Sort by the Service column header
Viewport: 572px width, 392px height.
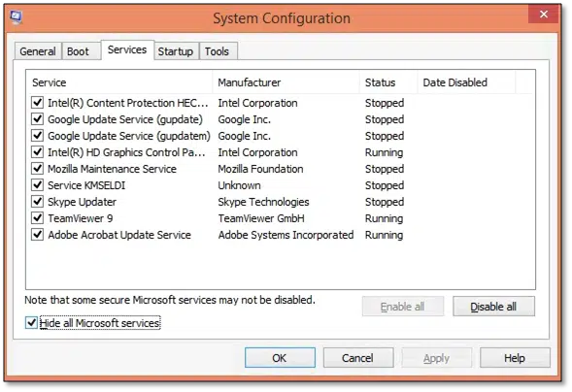[118, 82]
